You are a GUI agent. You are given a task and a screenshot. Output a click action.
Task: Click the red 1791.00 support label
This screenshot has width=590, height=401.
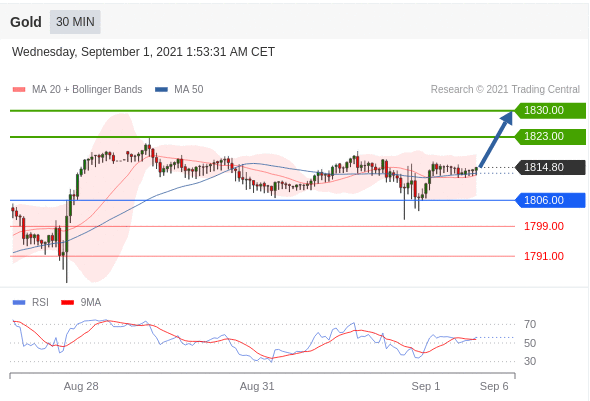pyautogui.click(x=544, y=256)
